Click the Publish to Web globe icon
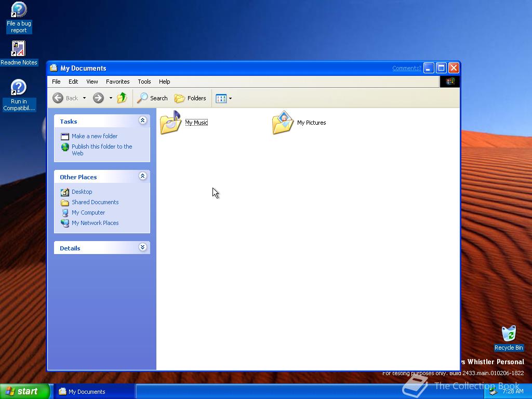This screenshot has height=399, width=532. point(65,147)
